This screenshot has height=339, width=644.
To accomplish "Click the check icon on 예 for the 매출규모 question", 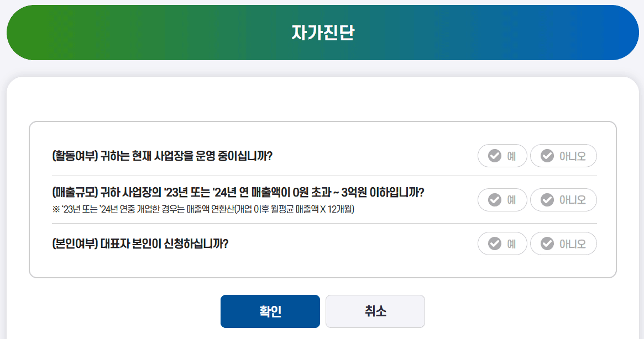I will [x=494, y=199].
